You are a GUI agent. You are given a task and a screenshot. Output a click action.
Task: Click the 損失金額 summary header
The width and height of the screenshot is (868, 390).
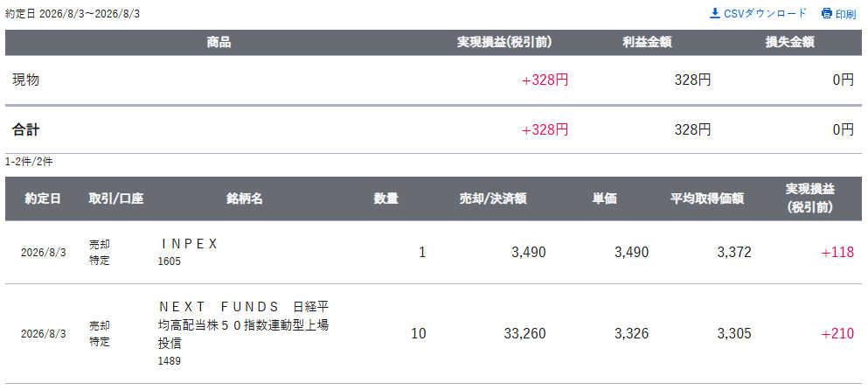(789, 43)
